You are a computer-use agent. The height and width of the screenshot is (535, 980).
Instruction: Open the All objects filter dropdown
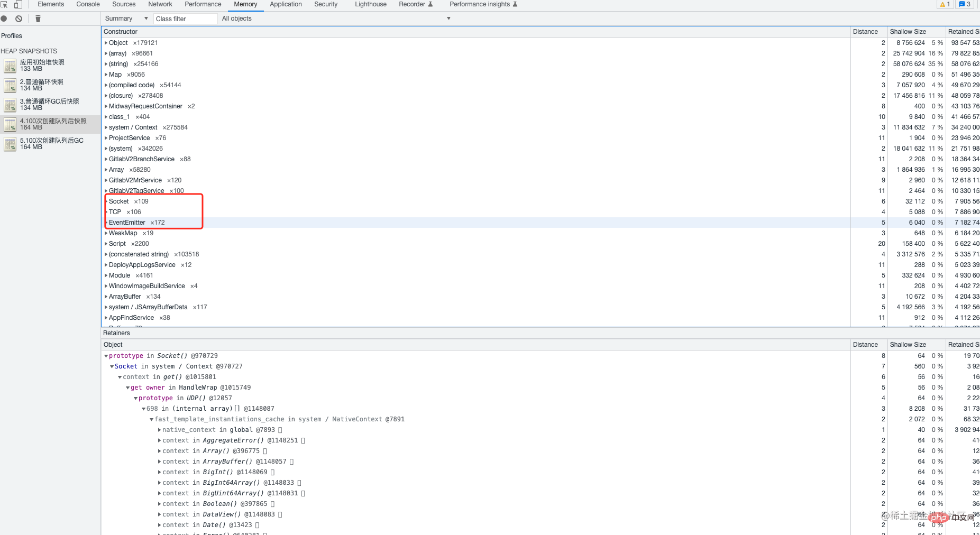pyautogui.click(x=336, y=19)
